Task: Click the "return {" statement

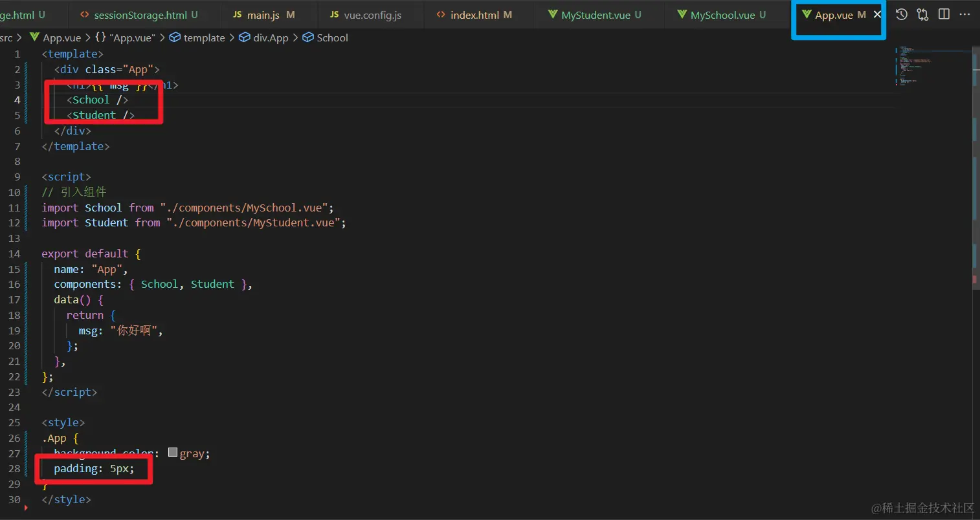Action: (91, 315)
